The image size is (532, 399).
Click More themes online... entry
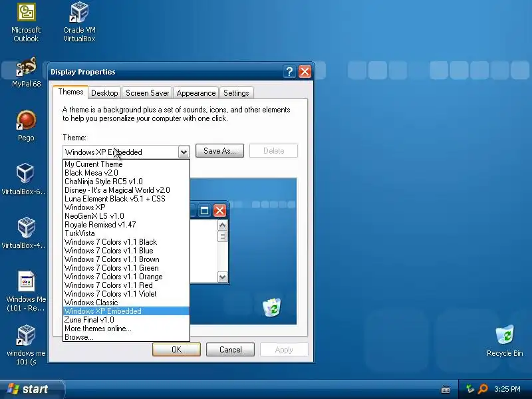pos(126,329)
